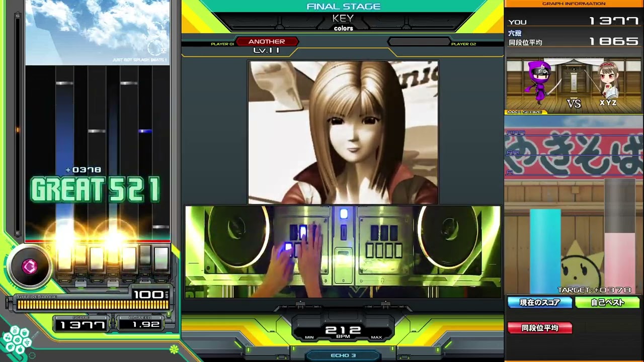644x362 pixels.
Task: Click the 'XYZ' rival name
Action: click(608, 103)
